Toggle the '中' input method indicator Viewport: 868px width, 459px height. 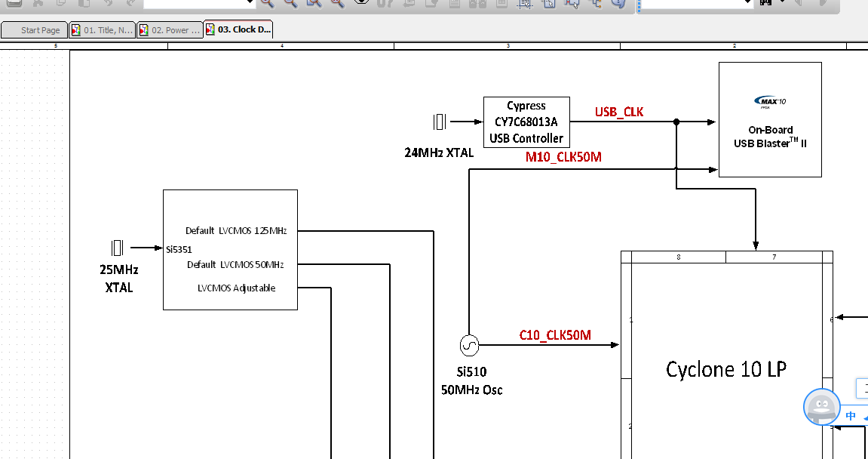click(x=851, y=416)
